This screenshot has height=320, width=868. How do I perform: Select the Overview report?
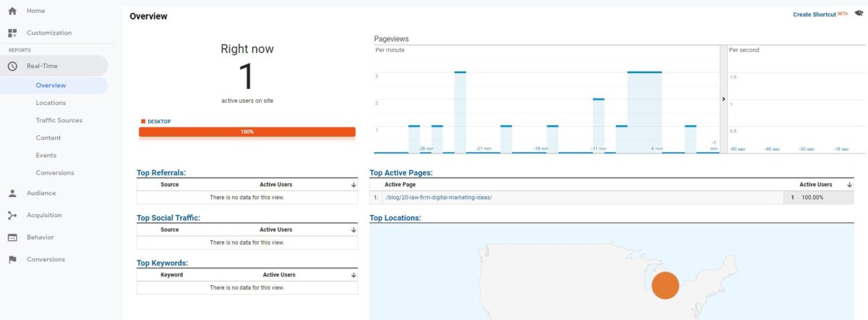point(51,85)
